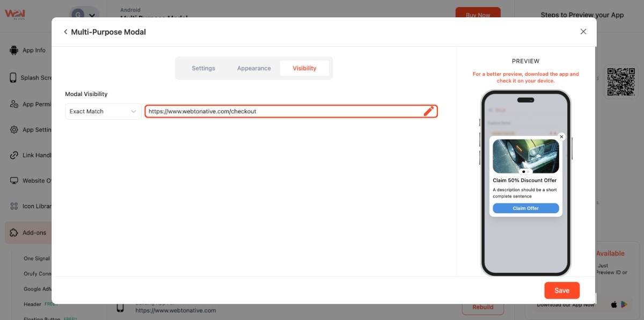
Task: Click the Save button
Action: point(561,290)
